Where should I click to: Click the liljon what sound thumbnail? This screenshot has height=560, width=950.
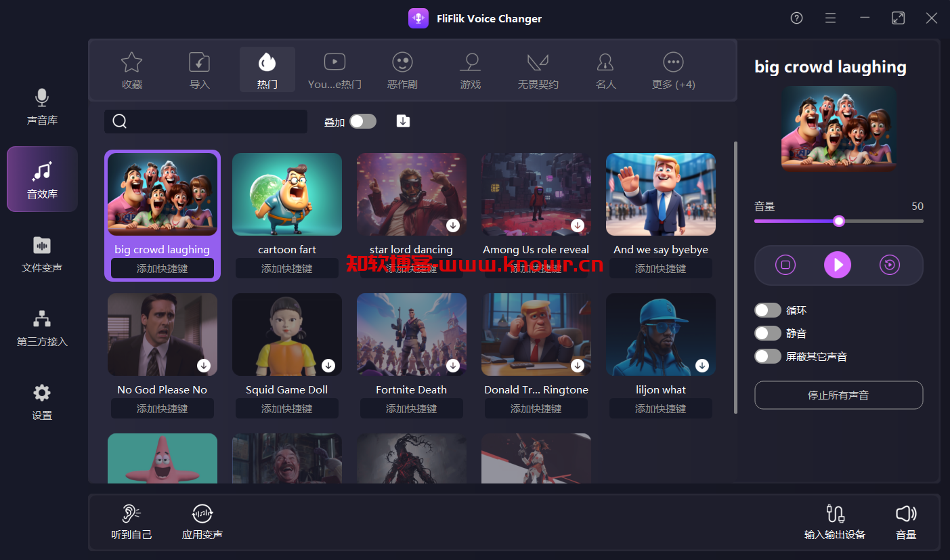coord(661,335)
